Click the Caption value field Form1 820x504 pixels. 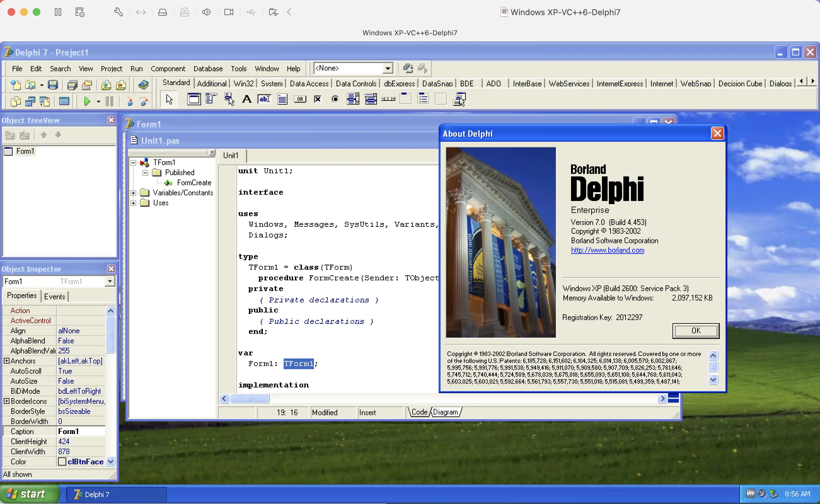coord(81,431)
